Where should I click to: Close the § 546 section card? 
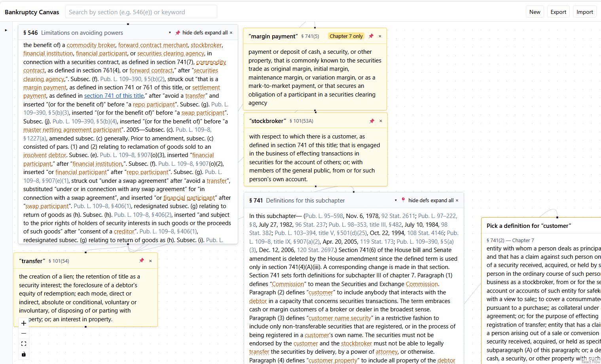[231, 33]
